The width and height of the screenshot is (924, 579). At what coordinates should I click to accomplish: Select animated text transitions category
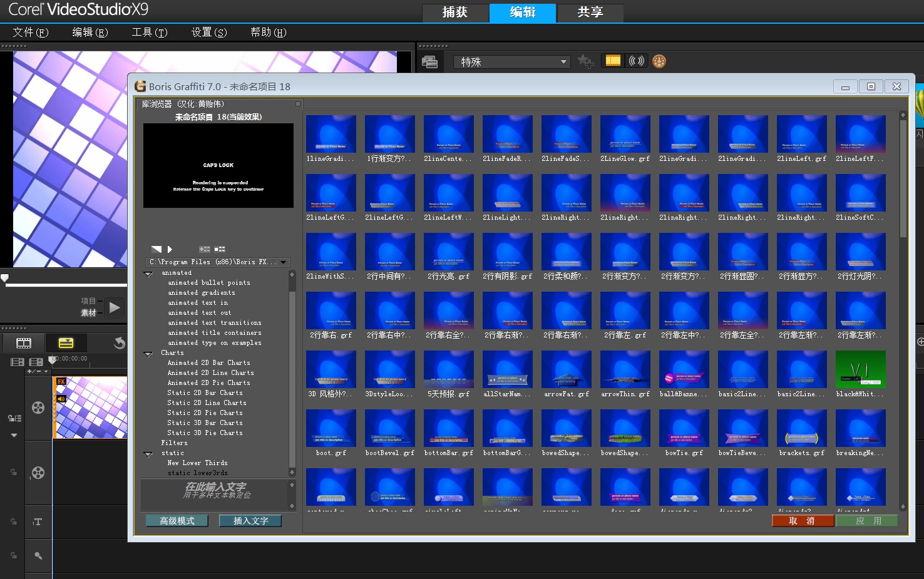(214, 323)
